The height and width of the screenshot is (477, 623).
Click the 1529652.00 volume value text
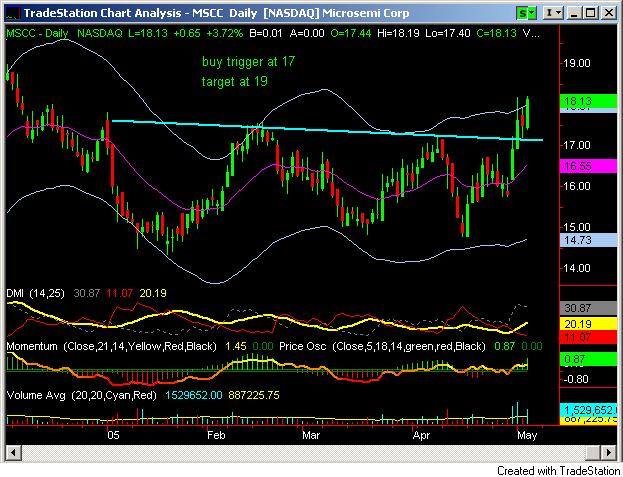(194, 395)
